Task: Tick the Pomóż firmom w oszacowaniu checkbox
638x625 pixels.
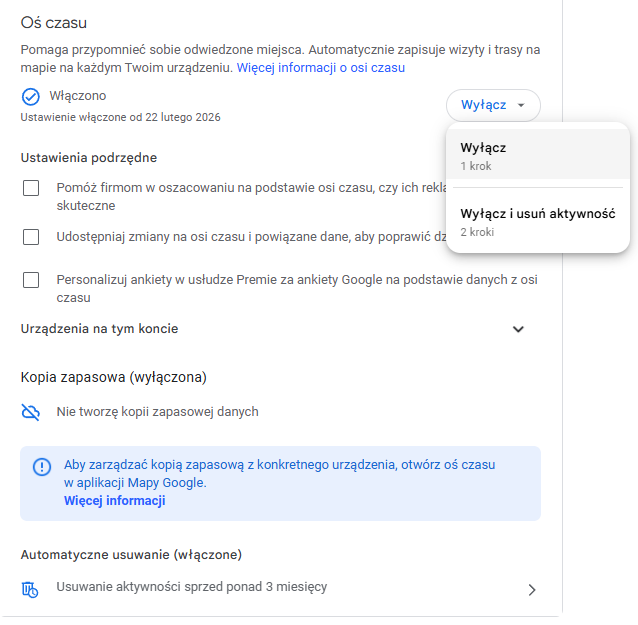Action: 31,188
